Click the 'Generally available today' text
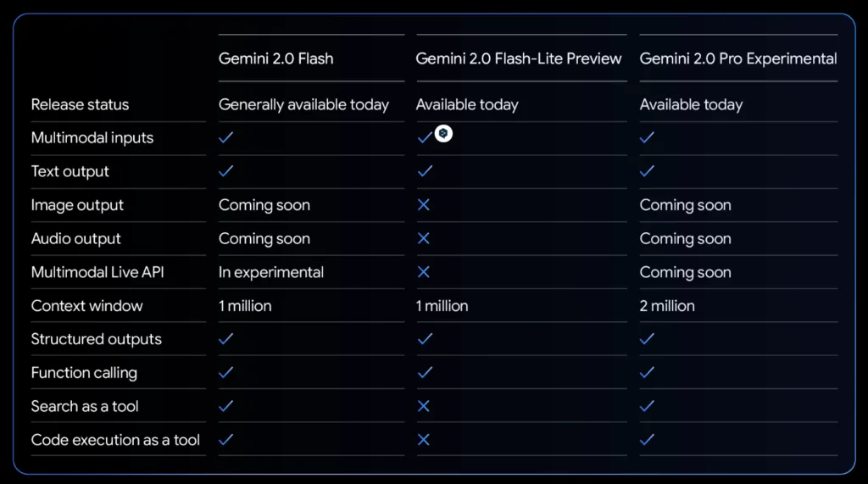The height and width of the screenshot is (484, 868). 304,104
